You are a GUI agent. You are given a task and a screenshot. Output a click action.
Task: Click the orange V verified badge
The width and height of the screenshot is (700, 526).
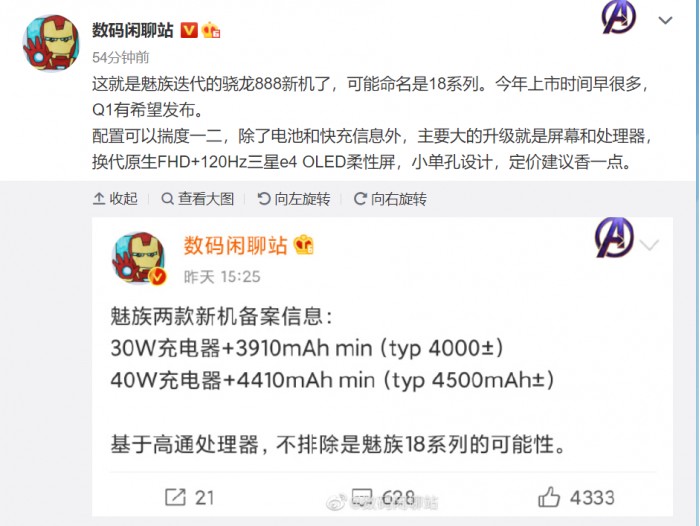pyautogui.click(x=189, y=31)
